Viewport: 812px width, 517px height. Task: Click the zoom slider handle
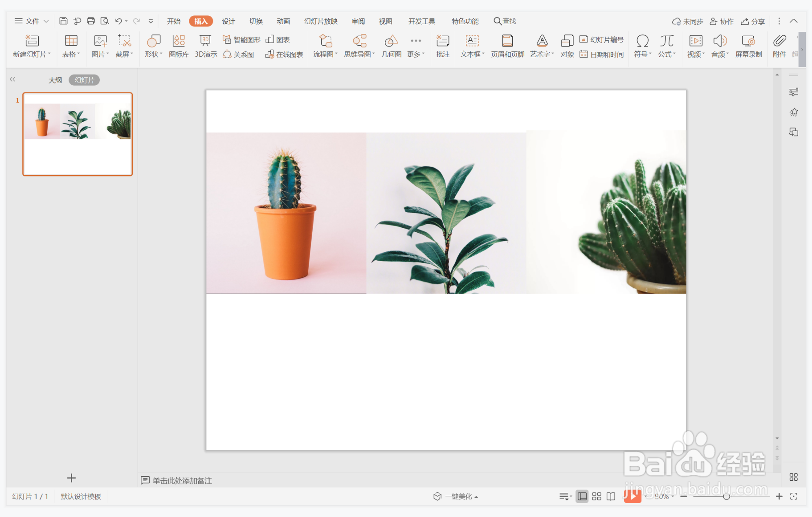(726, 496)
